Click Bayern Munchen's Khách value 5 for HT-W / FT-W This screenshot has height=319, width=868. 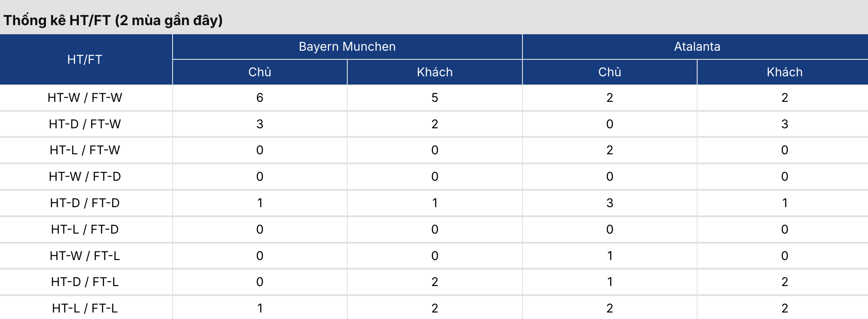[x=434, y=98]
